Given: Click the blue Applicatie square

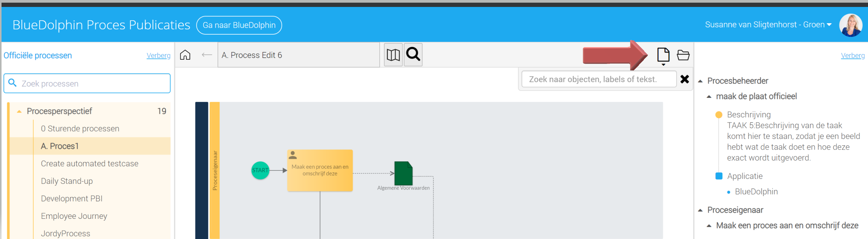Looking at the screenshot, I should tap(719, 176).
